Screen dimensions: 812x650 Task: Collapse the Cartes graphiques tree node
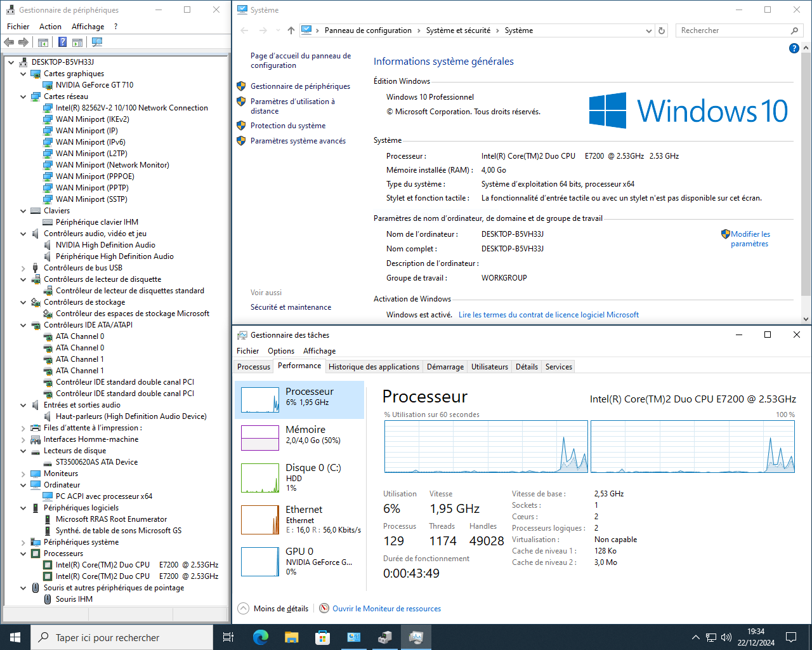coord(23,74)
